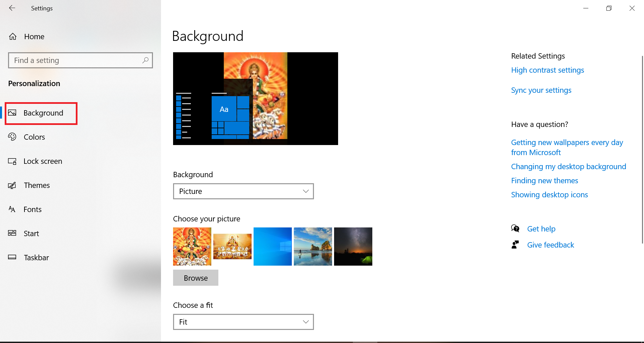Open the Background type dropdown showing Picture
The width and height of the screenshot is (644, 343).
[x=244, y=191]
